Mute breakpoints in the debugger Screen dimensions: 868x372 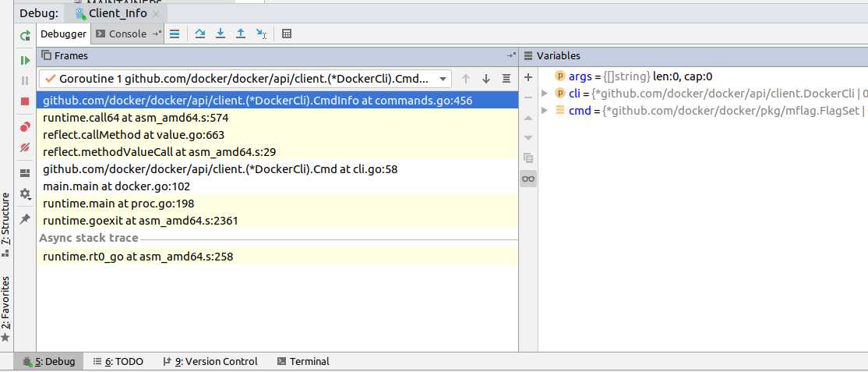click(25, 147)
